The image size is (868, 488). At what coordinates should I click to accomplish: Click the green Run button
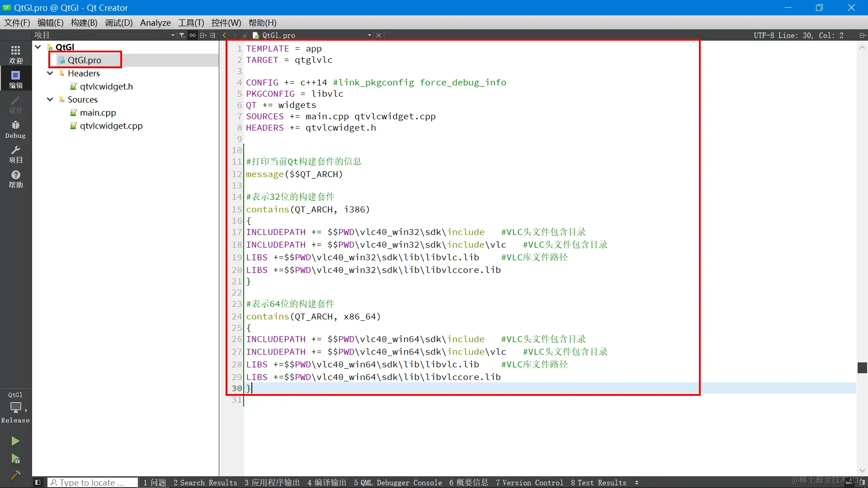(x=15, y=441)
